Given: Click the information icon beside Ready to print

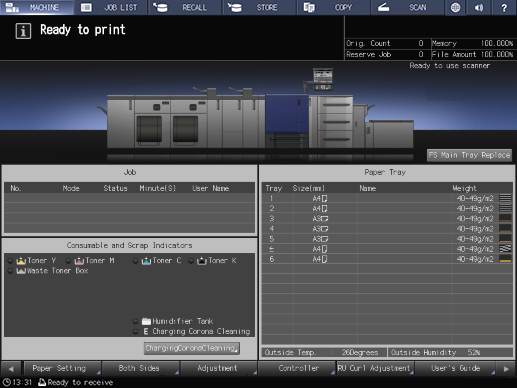Looking at the screenshot, I should (23, 31).
